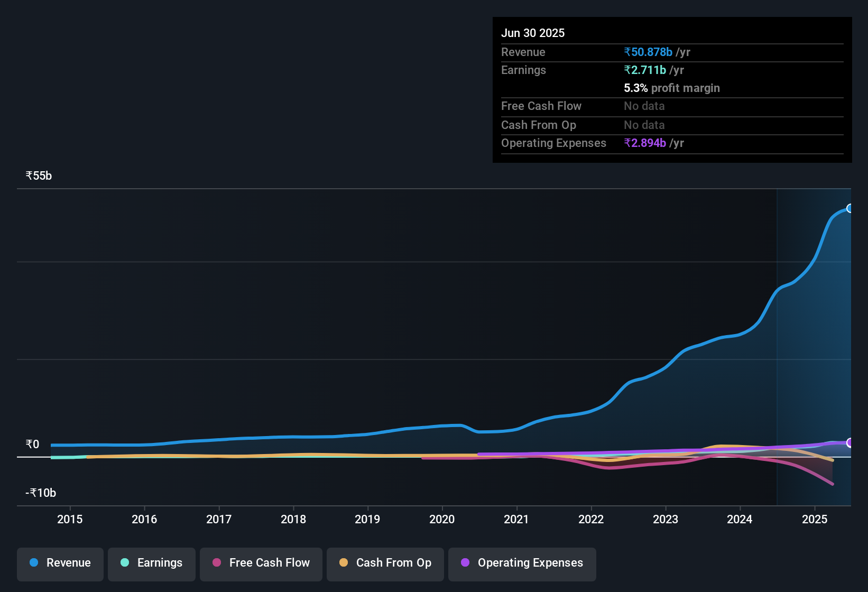Click the Cash From Op legend button
868x592 pixels.
pyautogui.click(x=385, y=563)
